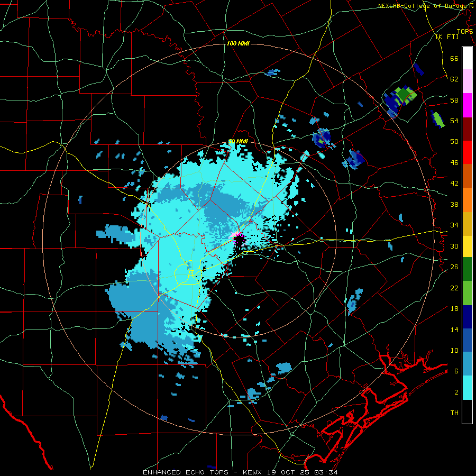Click the 18 scale value
The width and height of the screenshot is (476, 476).
click(x=454, y=309)
